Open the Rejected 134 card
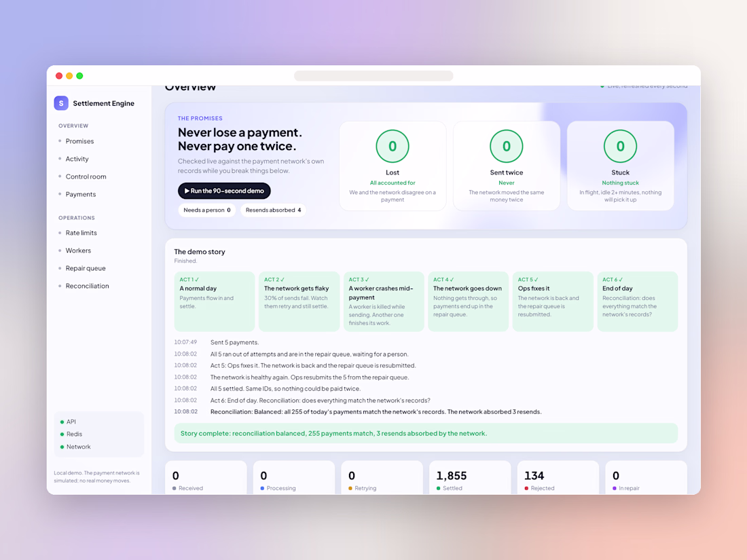747x560 pixels. click(x=558, y=477)
